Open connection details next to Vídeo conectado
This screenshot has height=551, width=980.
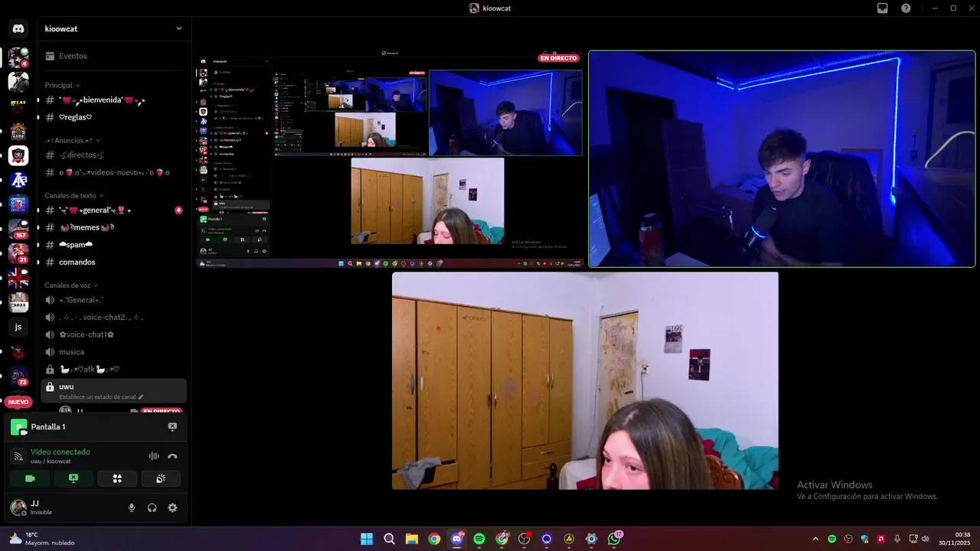19,456
